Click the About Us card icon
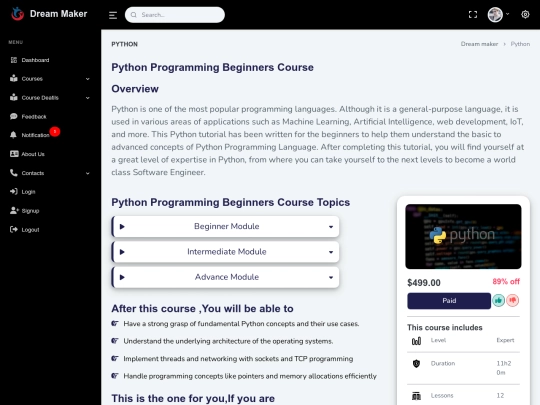 point(14,154)
